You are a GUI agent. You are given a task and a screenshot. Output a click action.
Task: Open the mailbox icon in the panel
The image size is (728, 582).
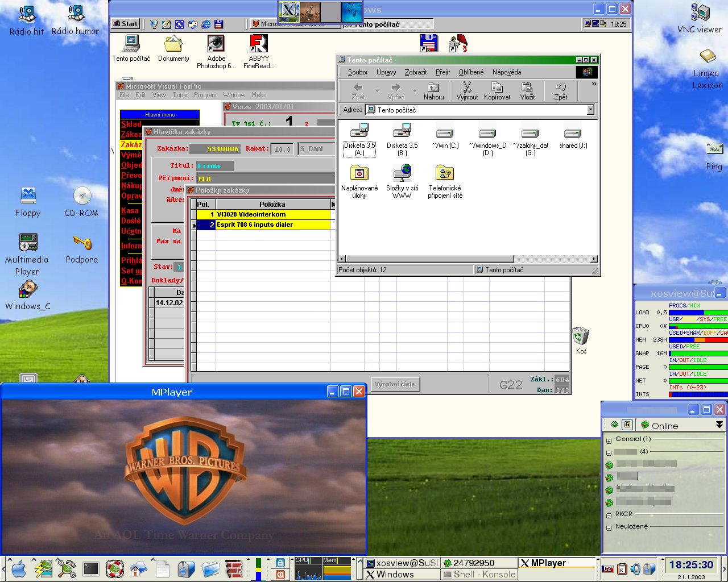click(x=186, y=568)
